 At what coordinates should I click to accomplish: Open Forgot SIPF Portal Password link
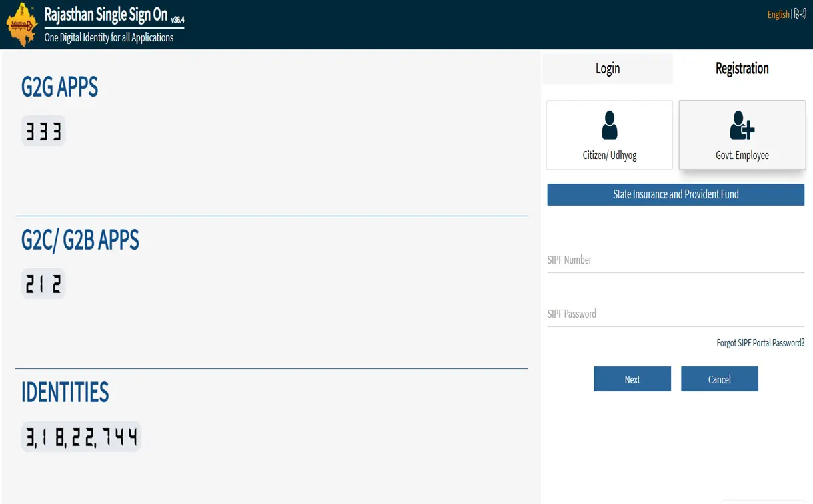click(x=760, y=343)
